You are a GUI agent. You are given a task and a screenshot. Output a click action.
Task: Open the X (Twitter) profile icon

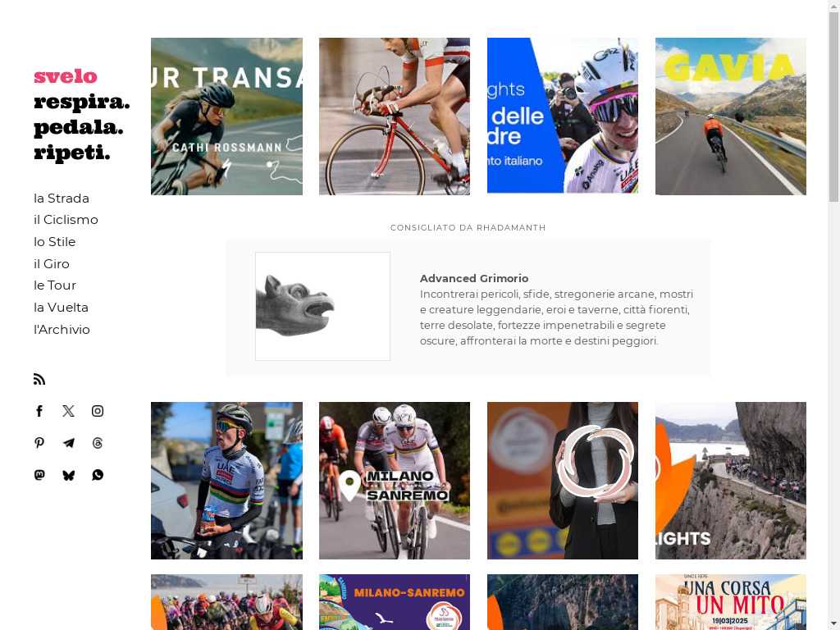(x=69, y=411)
